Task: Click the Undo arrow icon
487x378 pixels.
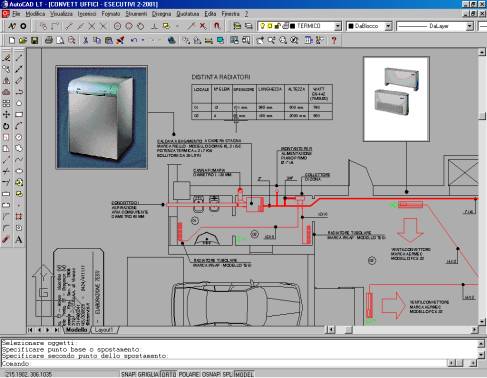Action: 134,40
